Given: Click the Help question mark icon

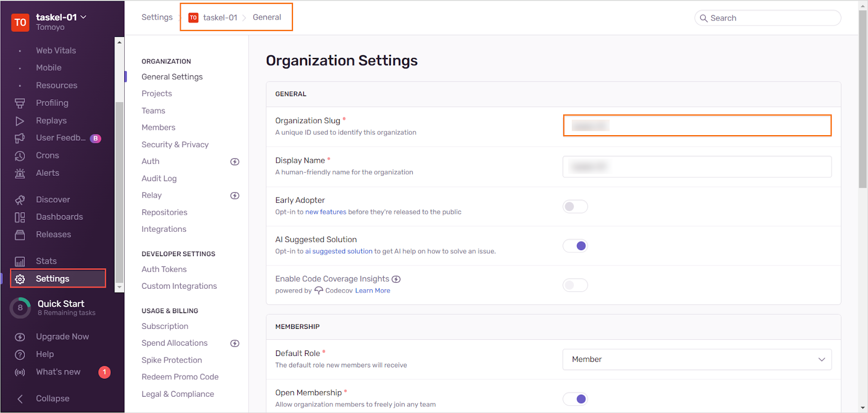Looking at the screenshot, I should (20, 354).
